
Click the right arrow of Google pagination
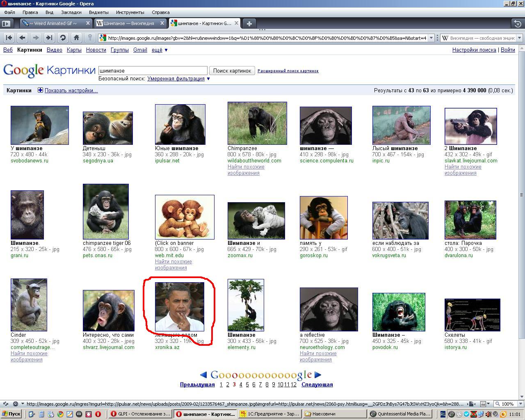[318, 374]
